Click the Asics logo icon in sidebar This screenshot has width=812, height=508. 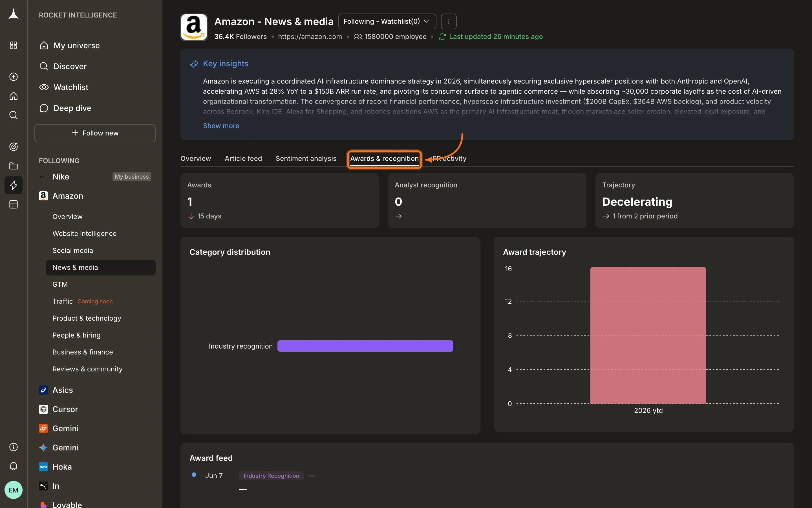coord(43,390)
